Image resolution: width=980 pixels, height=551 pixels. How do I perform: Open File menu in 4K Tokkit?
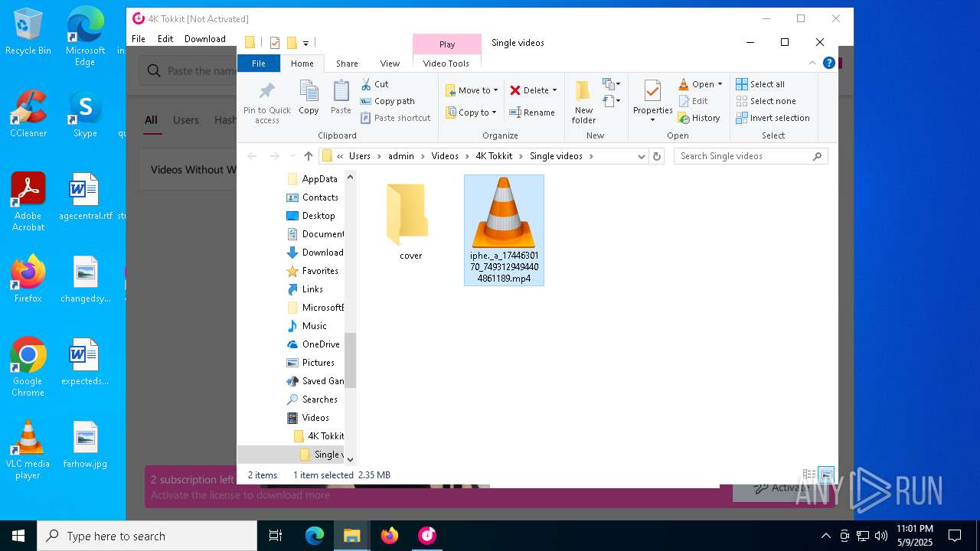click(139, 39)
